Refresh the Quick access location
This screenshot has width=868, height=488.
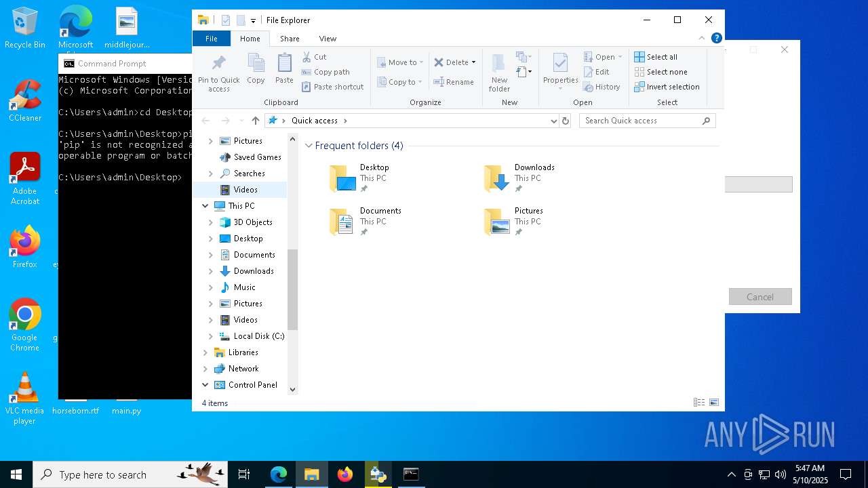(566, 121)
